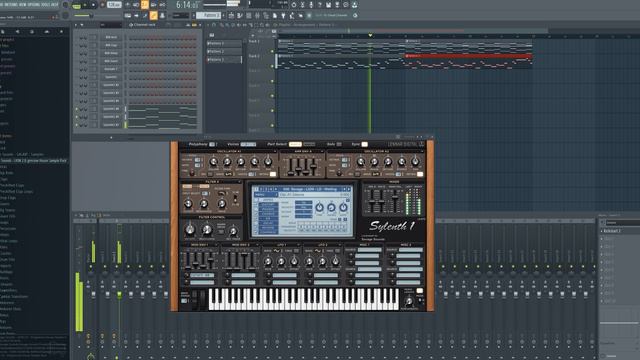Click the magnet snap icon in playlist toolbar
Viewport: 640px width, 360px height.
coord(214,25)
